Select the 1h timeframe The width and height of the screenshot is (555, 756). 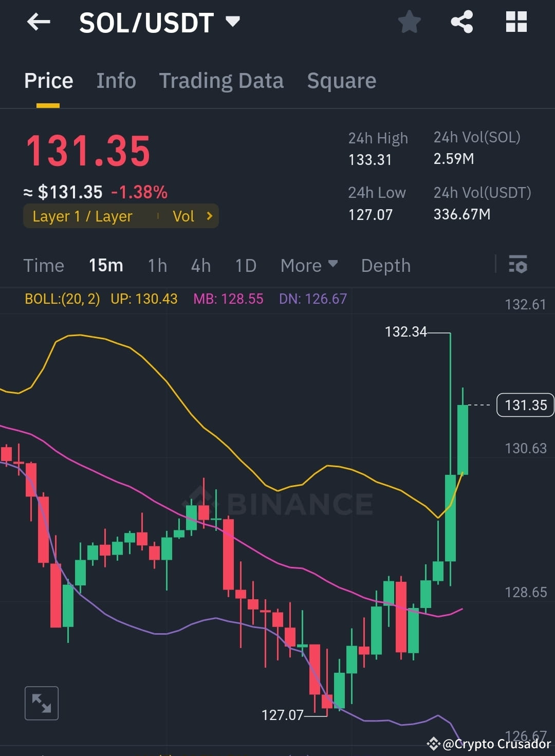click(x=157, y=265)
